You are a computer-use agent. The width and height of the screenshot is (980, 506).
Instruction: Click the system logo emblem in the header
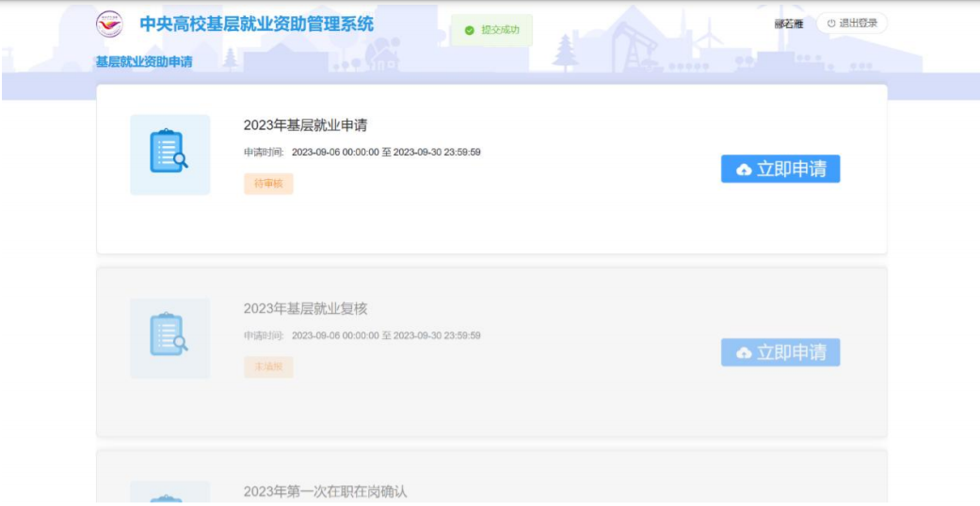click(x=109, y=24)
